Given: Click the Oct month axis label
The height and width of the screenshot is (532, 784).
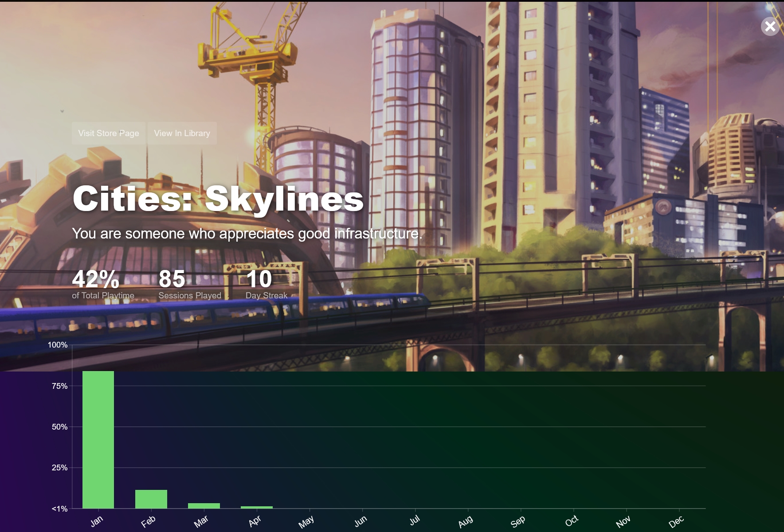Looking at the screenshot, I should tap(572, 520).
